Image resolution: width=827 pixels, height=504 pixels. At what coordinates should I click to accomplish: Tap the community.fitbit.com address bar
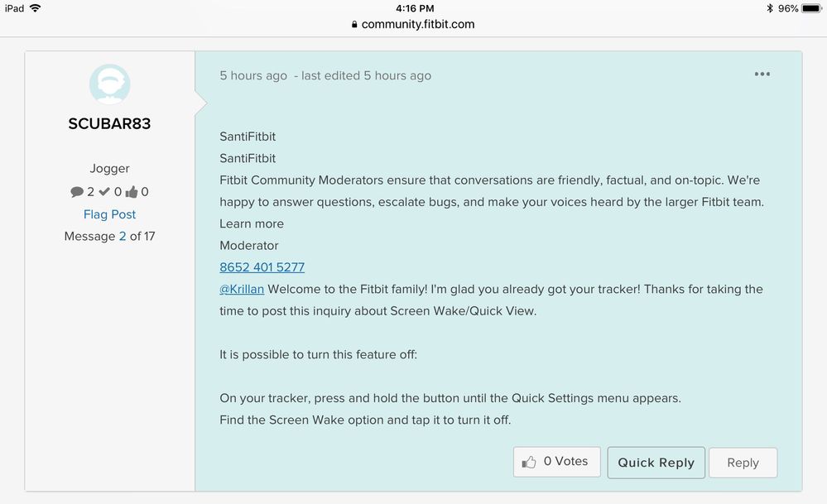413,24
